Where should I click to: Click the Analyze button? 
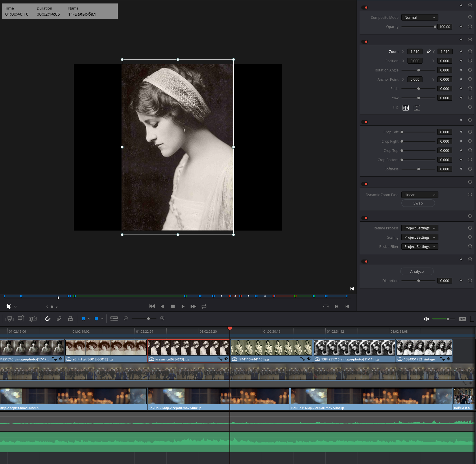click(x=417, y=271)
